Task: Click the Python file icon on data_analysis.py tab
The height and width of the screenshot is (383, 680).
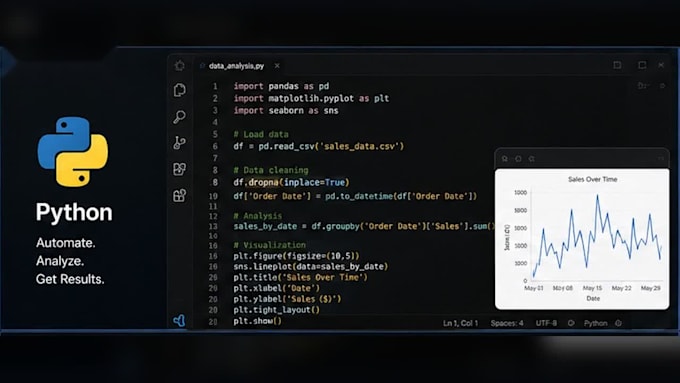Action: [202, 66]
